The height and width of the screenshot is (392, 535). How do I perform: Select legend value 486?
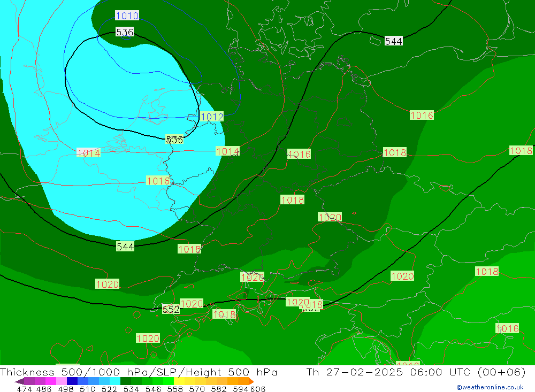point(44,389)
